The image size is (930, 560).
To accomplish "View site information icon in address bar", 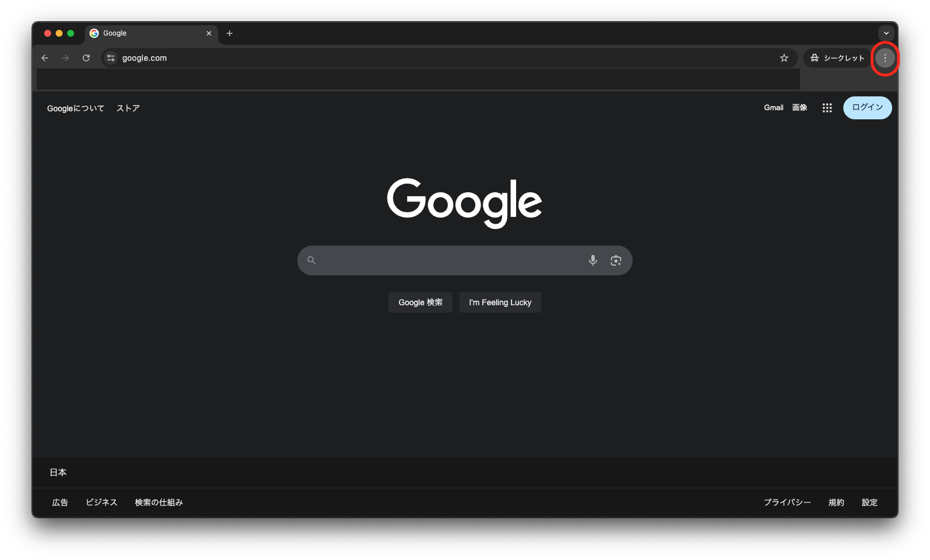I will [x=111, y=58].
